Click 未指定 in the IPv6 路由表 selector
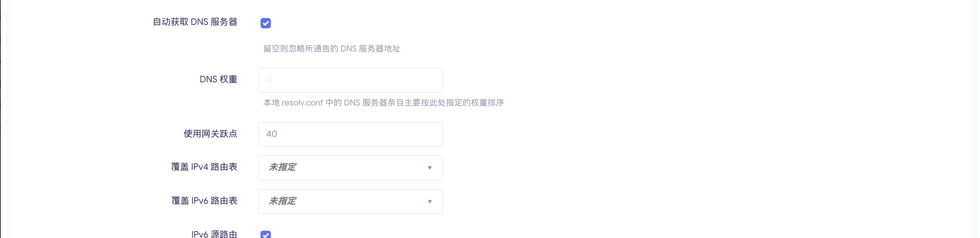This screenshot has width=980, height=238. [282, 201]
